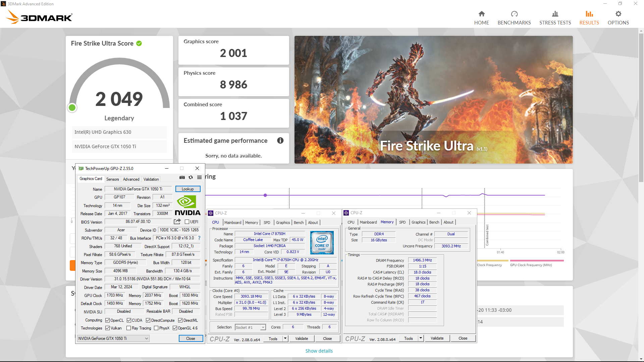Open Bench tab in the left CPU-Z window
This screenshot has width=644, height=362.
tap(299, 222)
